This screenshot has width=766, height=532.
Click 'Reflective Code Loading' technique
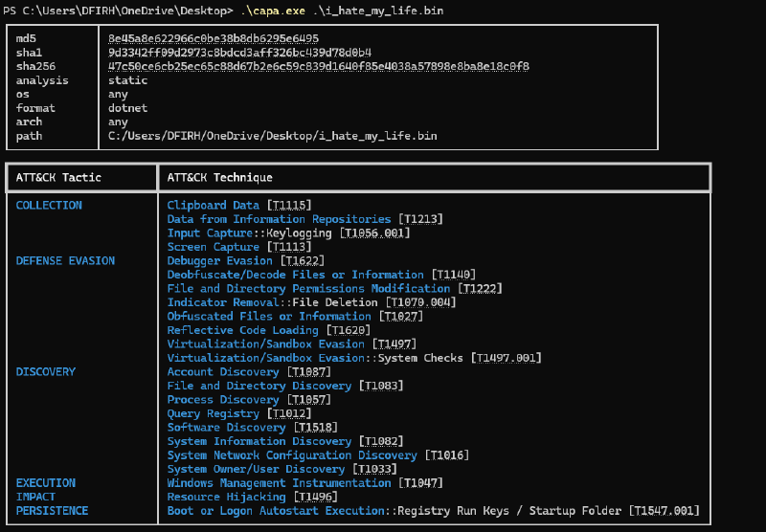coord(243,330)
